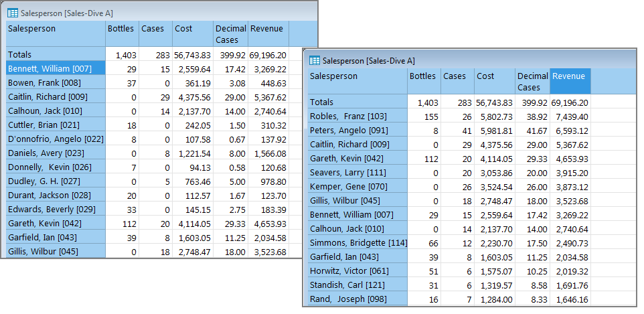Screen dimensions: 644x314
Task: Select Donnelly, Kevin [026] row
Action: (56, 167)
